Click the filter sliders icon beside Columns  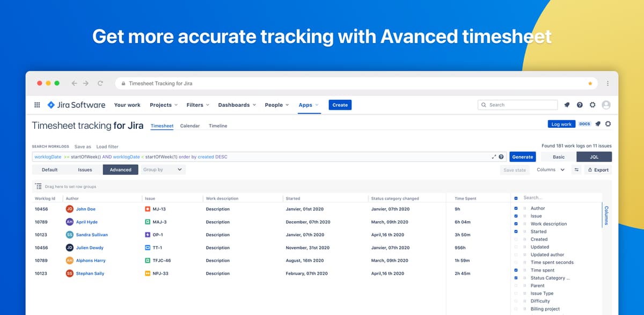click(x=576, y=170)
